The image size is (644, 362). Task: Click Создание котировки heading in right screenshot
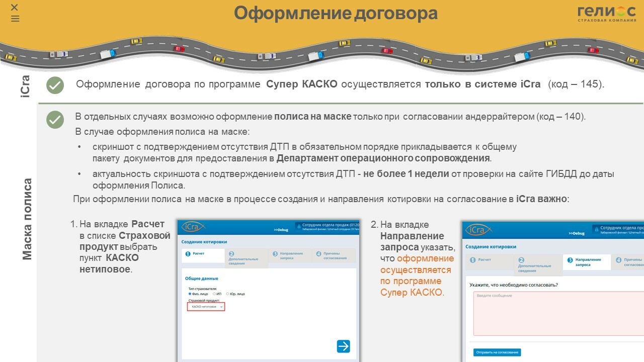491,247
